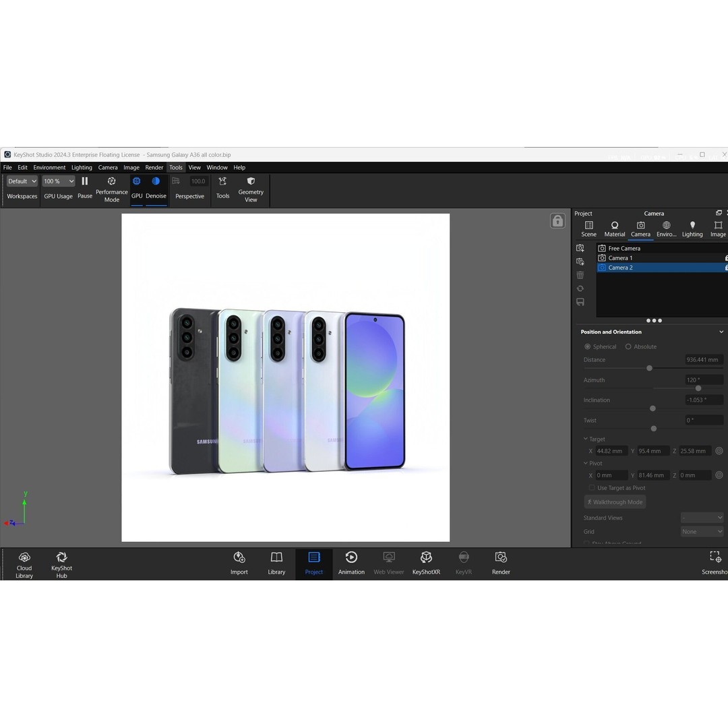Image resolution: width=728 pixels, height=728 pixels.
Task: Switch to the Image tab
Action: (718, 229)
